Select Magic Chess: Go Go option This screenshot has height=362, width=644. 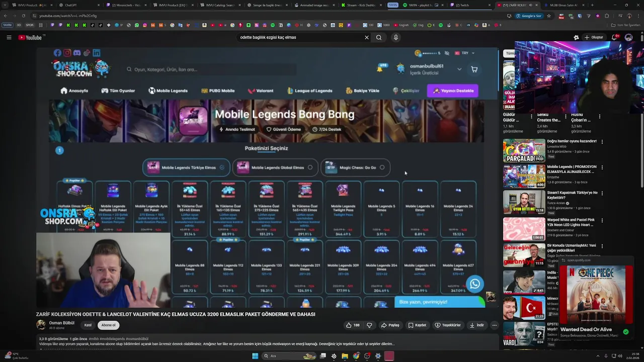[355, 167]
